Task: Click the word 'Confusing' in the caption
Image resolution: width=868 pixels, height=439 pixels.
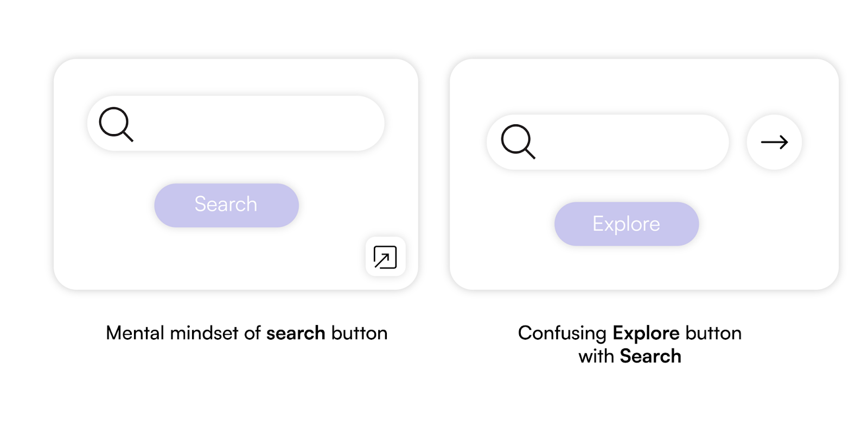Action: click(x=562, y=333)
